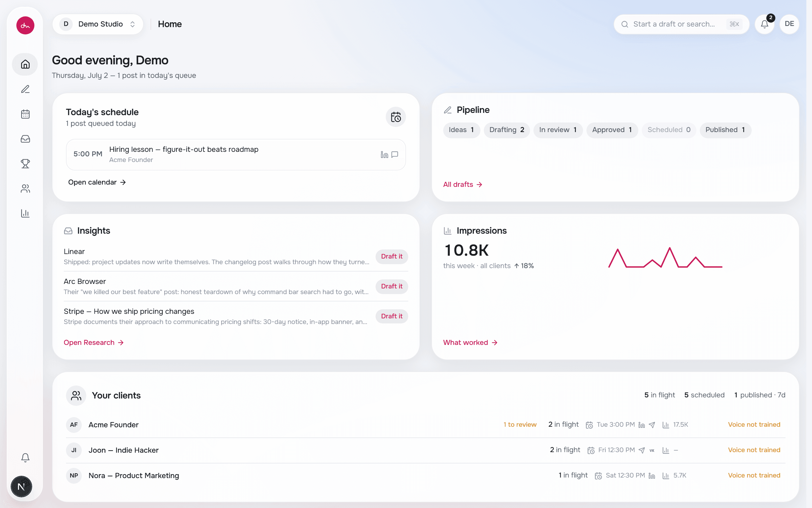Image resolution: width=812 pixels, height=508 pixels.
Task: Filter pipeline by Ideas 1
Action: point(461,130)
